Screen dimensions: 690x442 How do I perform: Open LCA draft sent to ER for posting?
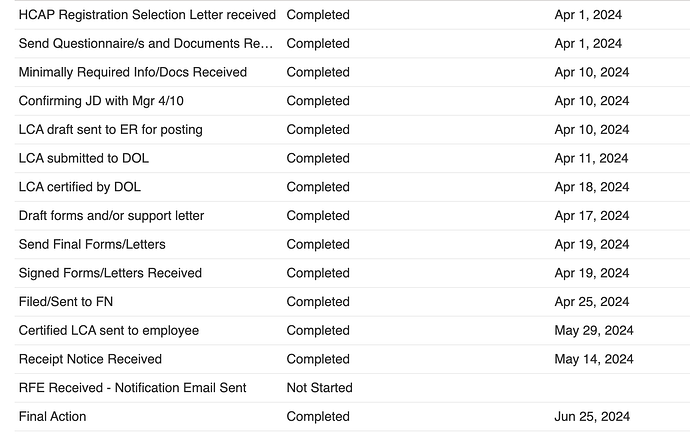(x=110, y=129)
